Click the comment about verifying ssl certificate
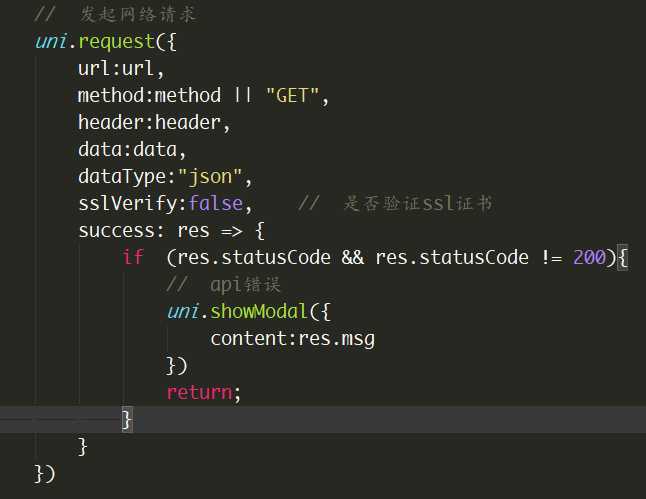 [395, 203]
